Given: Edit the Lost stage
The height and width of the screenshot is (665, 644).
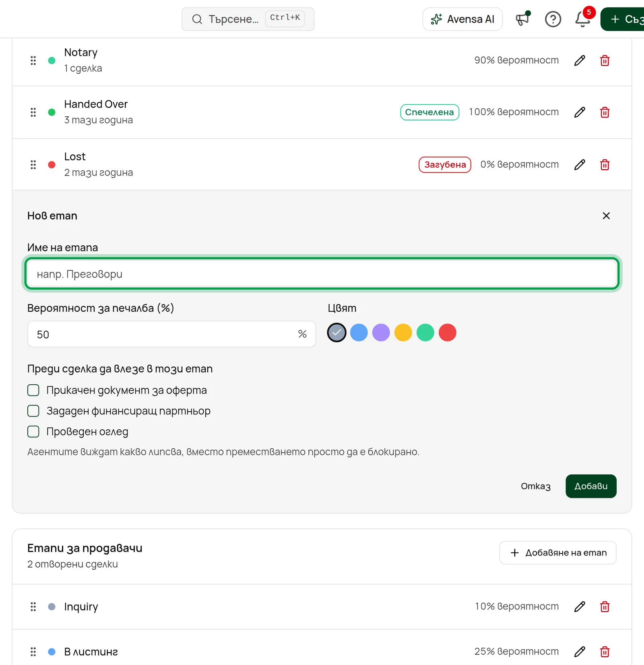Looking at the screenshot, I should [x=580, y=164].
